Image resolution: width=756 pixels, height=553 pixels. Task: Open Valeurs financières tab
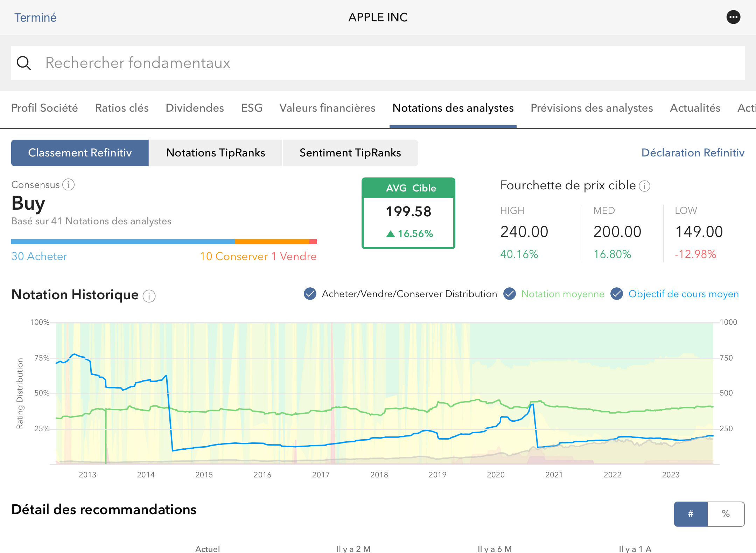(327, 108)
